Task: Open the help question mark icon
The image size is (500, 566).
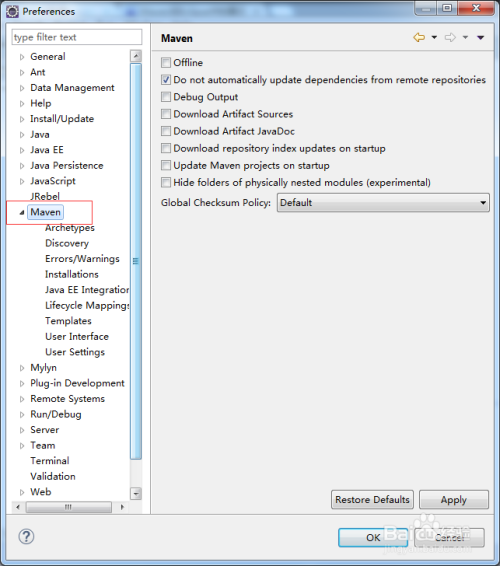Action: pyautogui.click(x=26, y=536)
